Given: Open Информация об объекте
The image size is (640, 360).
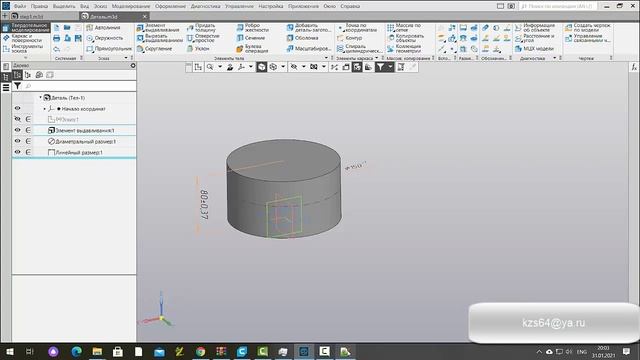Looking at the screenshot, I should tap(535, 27).
